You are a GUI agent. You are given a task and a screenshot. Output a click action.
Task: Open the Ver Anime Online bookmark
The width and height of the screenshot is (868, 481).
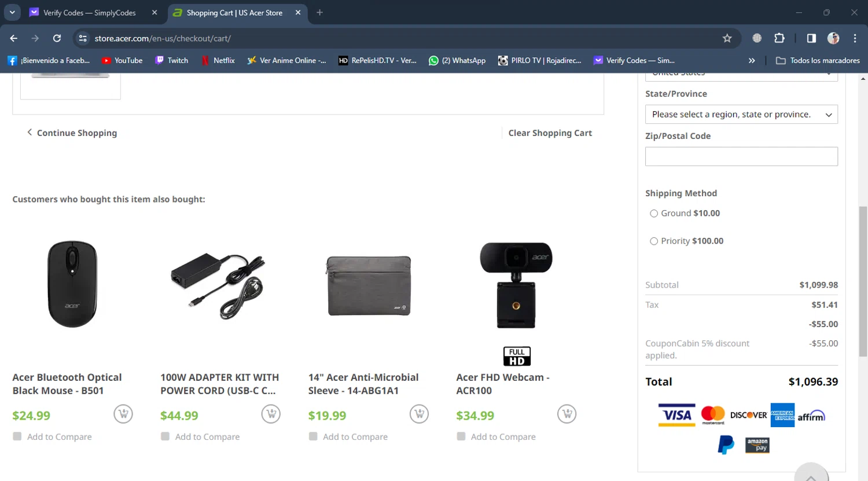point(286,60)
